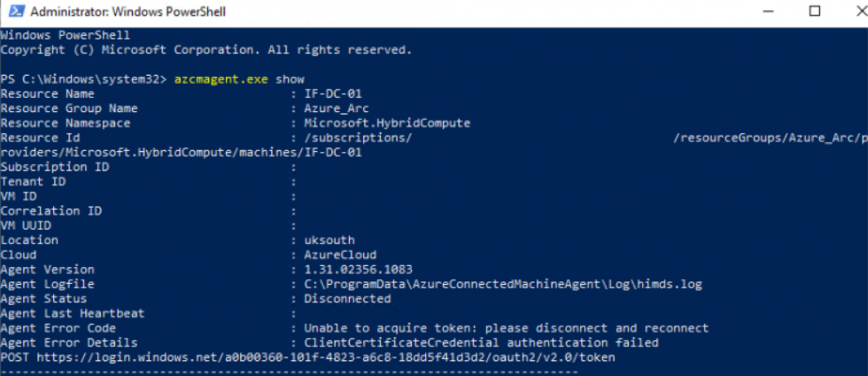Viewport: 868px width, 376px height.
Task: Click the 'Agent Last Heartbeat' label
Action: pos(72,313)
